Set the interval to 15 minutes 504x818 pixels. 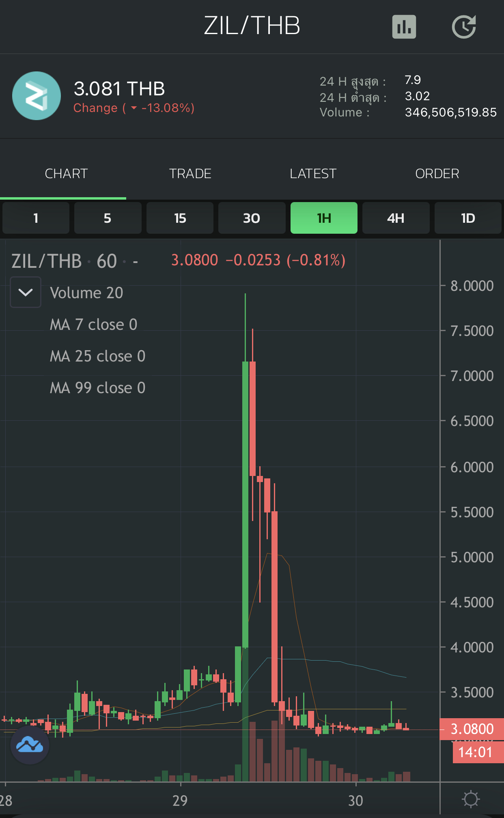click(x=180, y=218)
